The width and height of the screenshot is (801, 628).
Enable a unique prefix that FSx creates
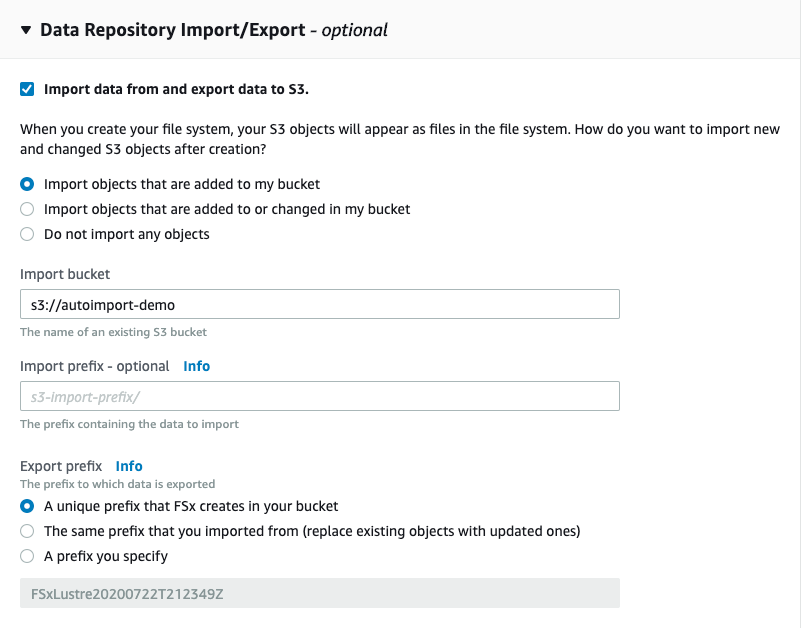click(x=26, y=507)
